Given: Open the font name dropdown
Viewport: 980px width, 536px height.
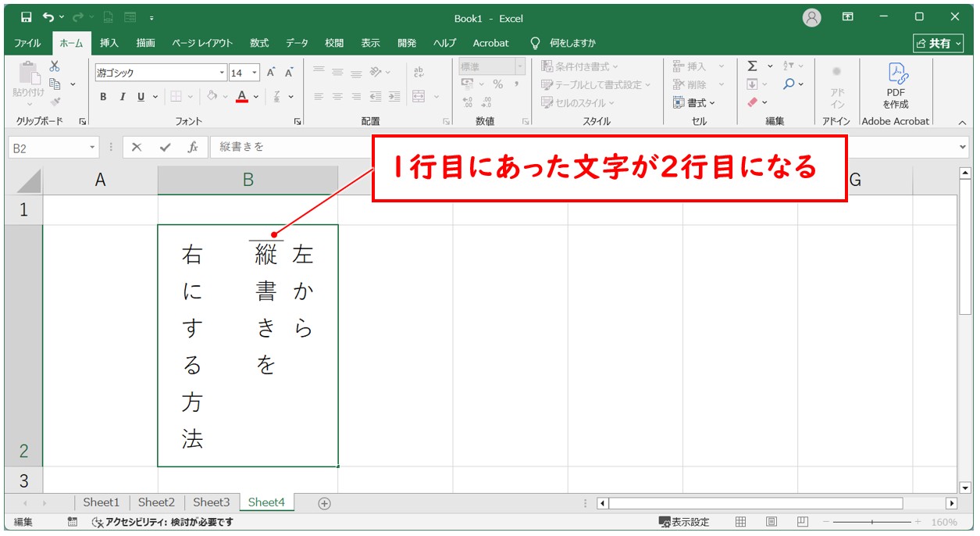Looking at the screenshot, I should point(222,73).
